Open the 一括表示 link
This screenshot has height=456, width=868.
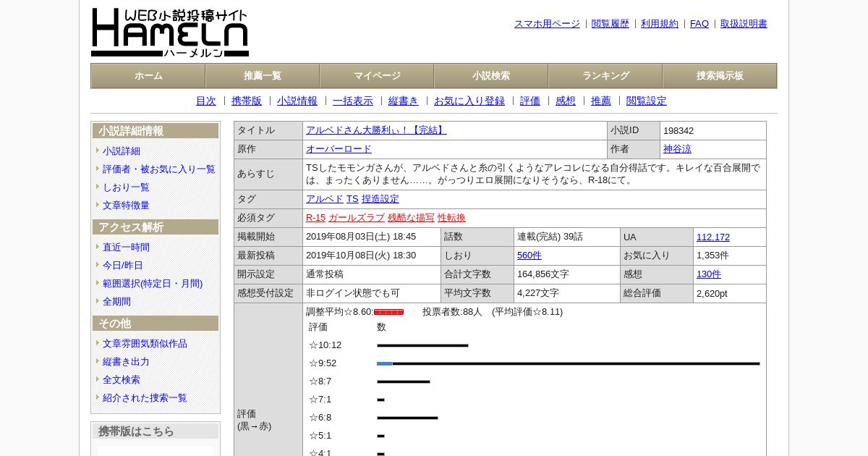coord(353,101)
